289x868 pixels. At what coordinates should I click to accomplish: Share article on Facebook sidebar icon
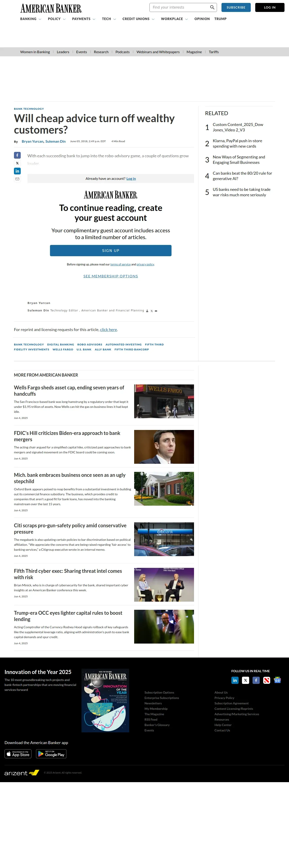click(x=17, y=155)
